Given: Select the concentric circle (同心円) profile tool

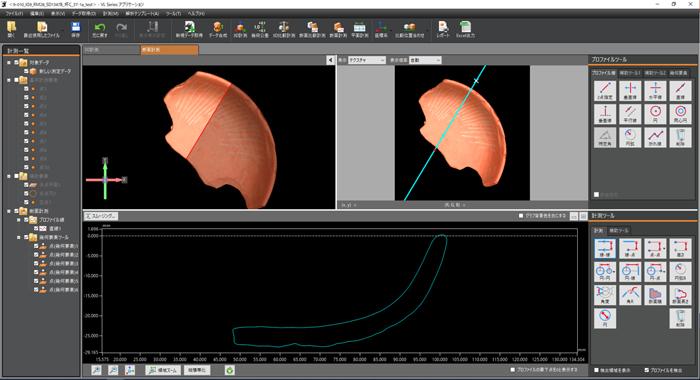Looking at the screenshot, I should point(680,114).
